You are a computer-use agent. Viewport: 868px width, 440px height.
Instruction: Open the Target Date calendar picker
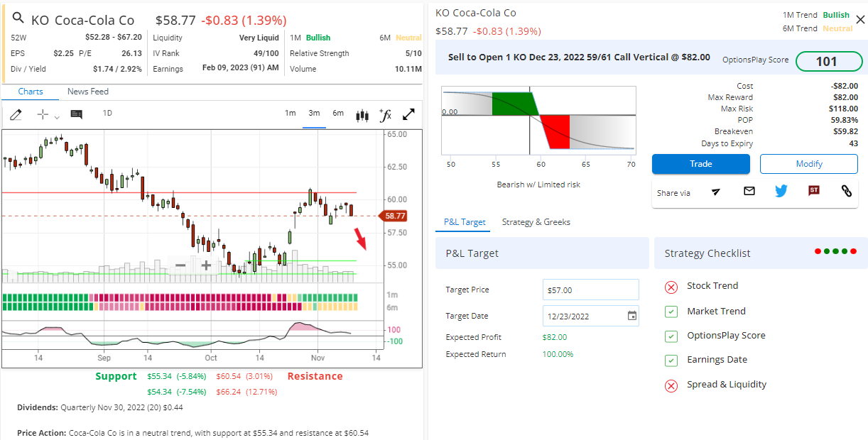tap(631, 316)
